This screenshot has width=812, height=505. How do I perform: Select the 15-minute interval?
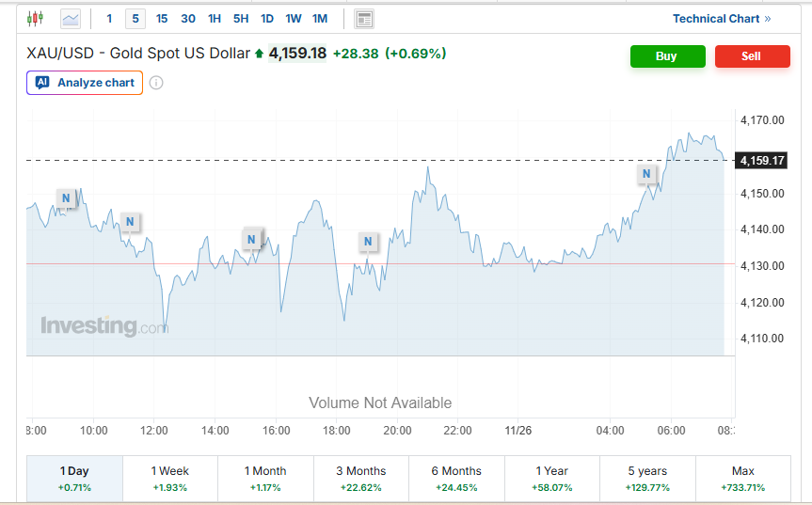point(162,19)
